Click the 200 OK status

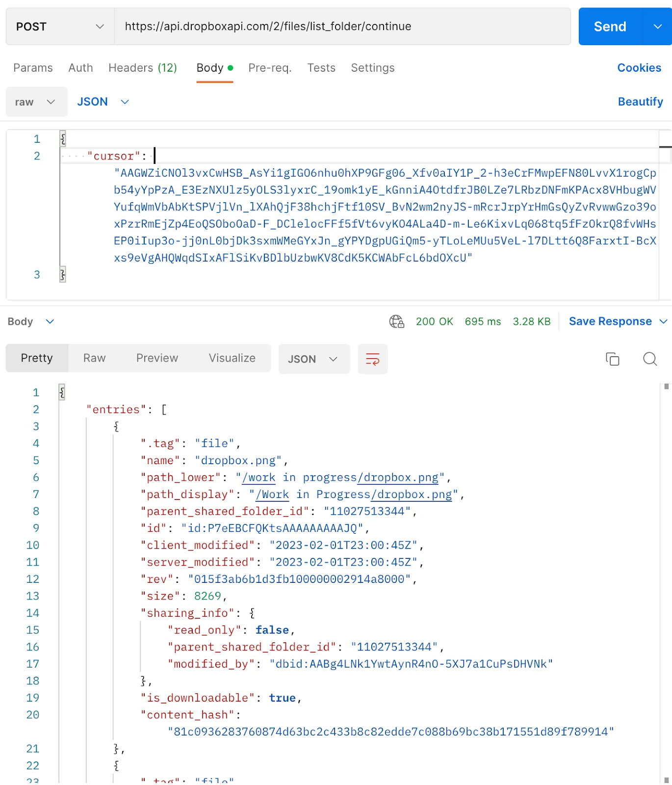point(435,322)
